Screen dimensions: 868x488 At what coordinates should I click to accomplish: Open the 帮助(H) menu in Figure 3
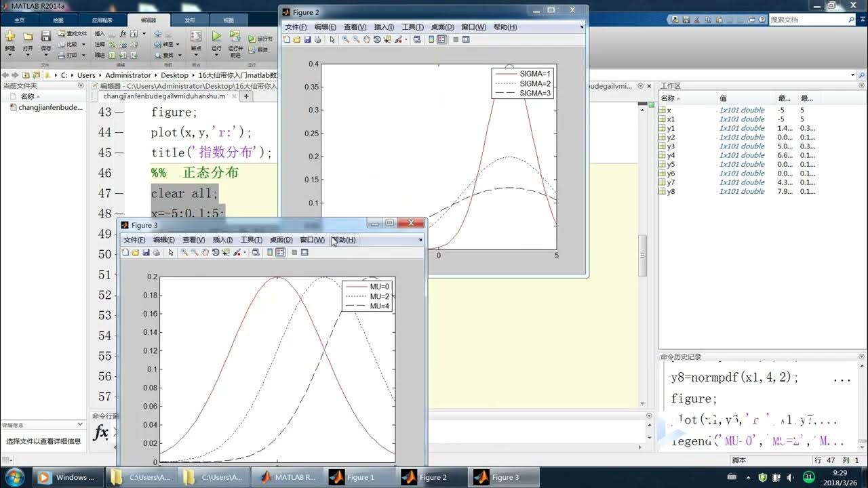coord(344,240)
